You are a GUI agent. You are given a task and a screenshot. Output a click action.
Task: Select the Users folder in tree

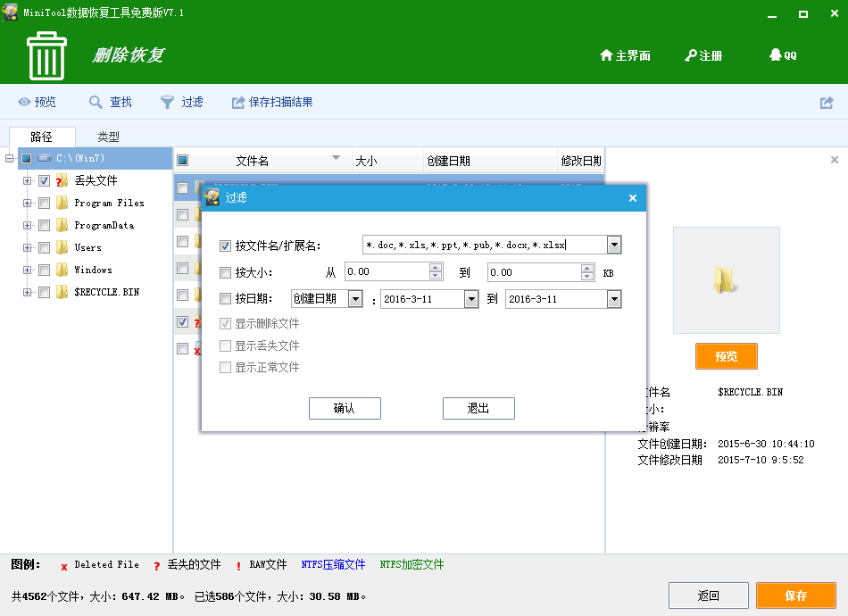pyautogui.click(x=87, y=247)
